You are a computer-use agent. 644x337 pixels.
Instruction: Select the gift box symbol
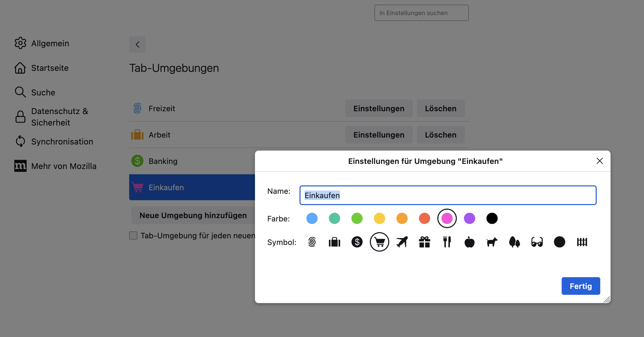[x=424, y=242]
